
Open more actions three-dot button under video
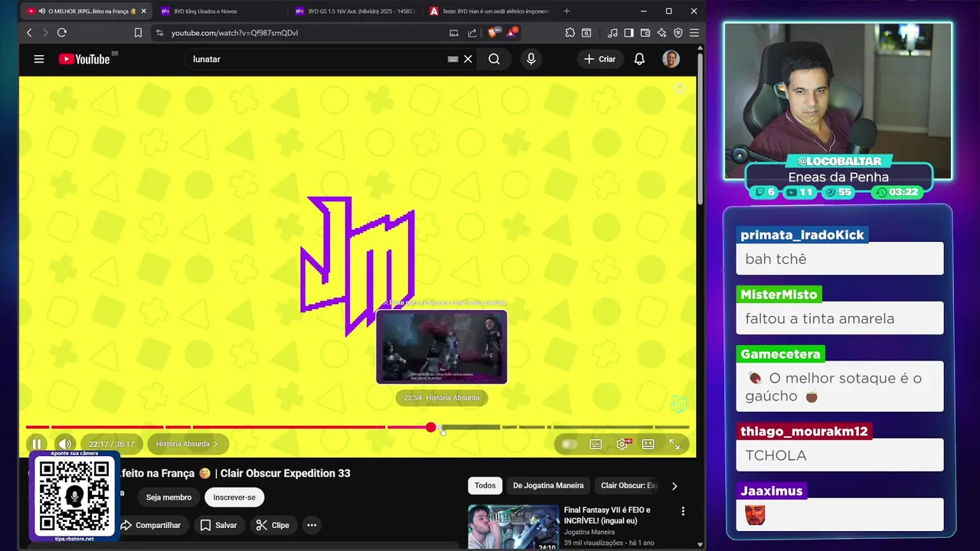(312, 525)
